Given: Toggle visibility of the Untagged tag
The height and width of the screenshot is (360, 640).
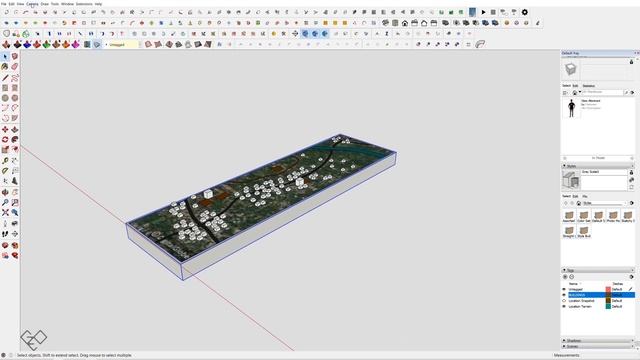Looking at the screenshot, I should pos(564,289).
